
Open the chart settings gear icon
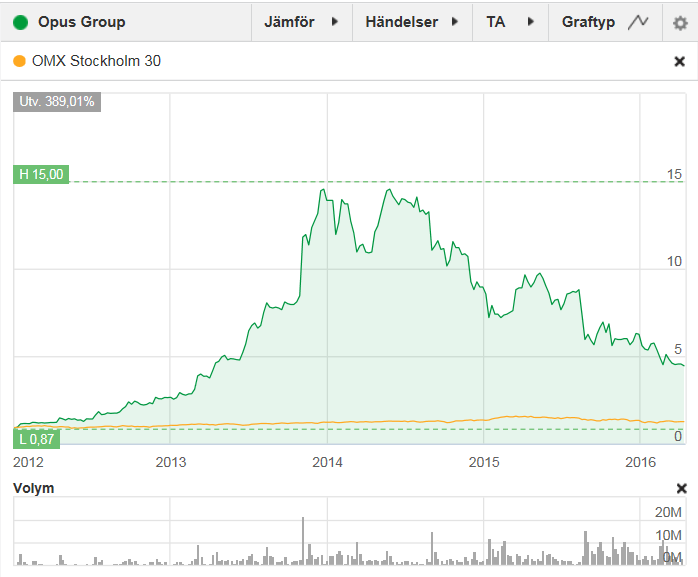tap(680, 22)
